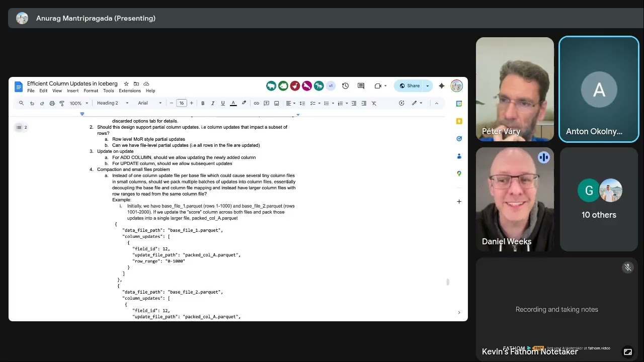The width and height of the screenshot is (644, 362).
Task: Open the Share options arrow
Action: pyautogui.click(x=428, y=86)
